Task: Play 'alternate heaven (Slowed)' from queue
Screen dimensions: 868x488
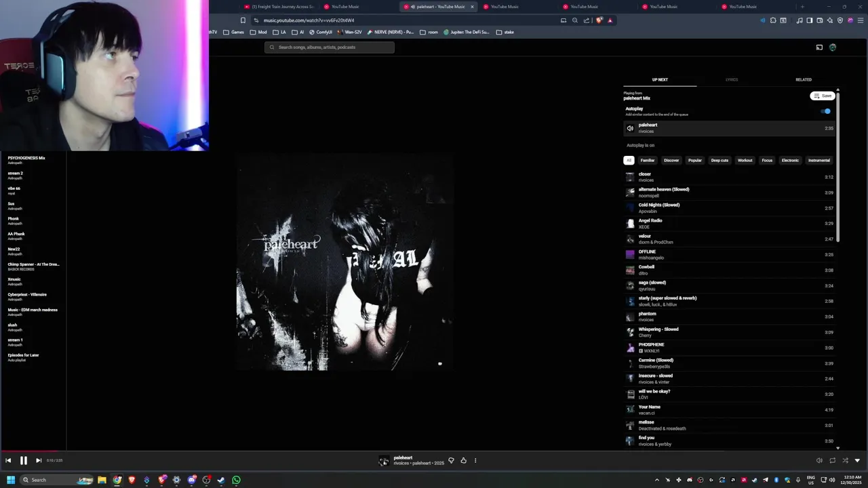Action: (x=729, y=192)
